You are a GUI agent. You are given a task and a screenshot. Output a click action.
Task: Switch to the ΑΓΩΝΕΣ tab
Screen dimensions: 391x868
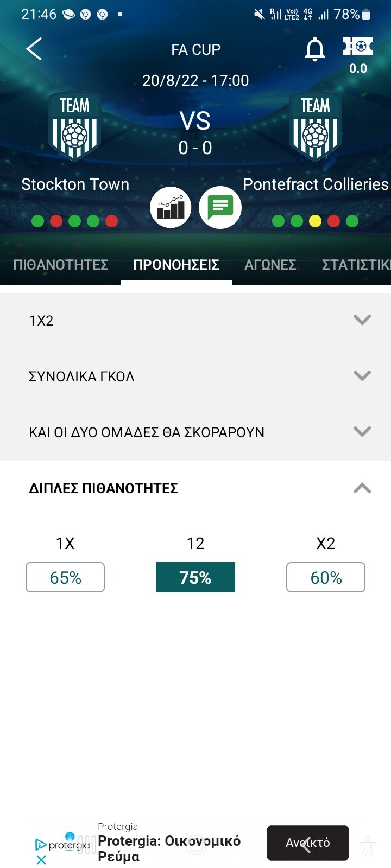270,265
